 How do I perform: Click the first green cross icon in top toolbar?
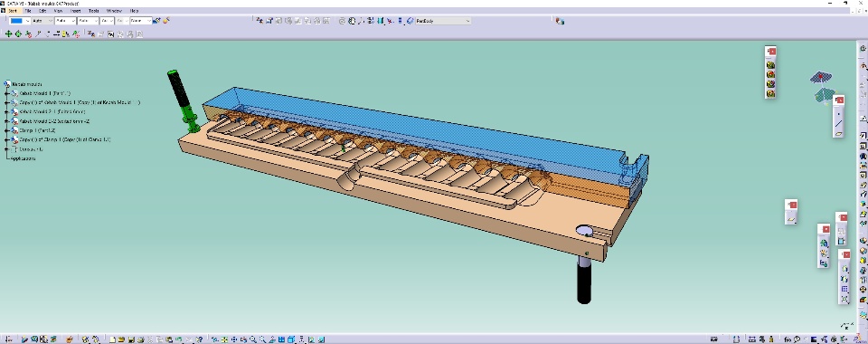pos(8,33)
